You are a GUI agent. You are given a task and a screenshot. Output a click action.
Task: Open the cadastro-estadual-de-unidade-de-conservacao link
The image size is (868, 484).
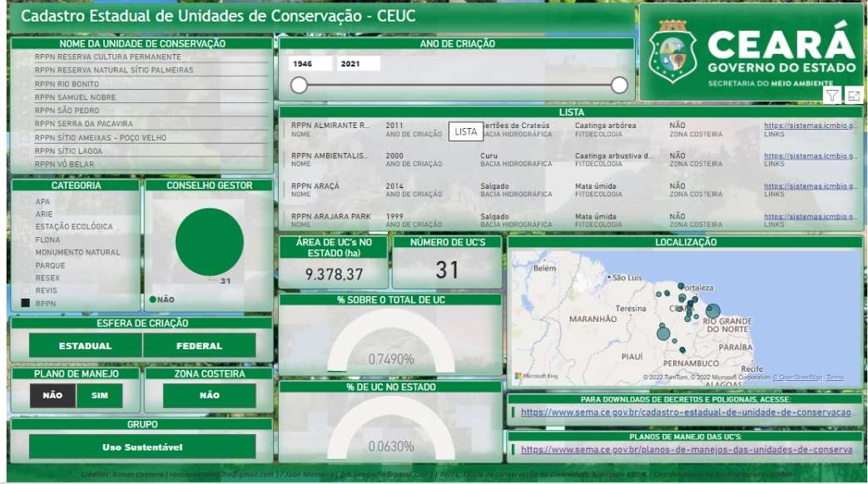[686, 412]
